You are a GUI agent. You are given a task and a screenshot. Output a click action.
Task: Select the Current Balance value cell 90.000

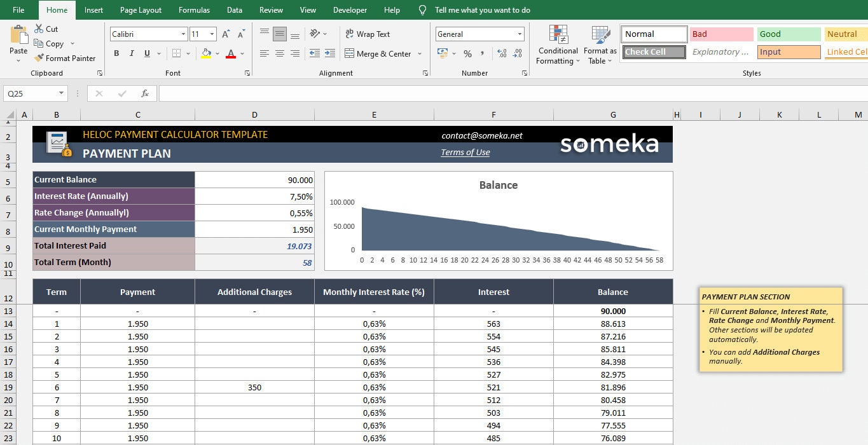point(254,180)
